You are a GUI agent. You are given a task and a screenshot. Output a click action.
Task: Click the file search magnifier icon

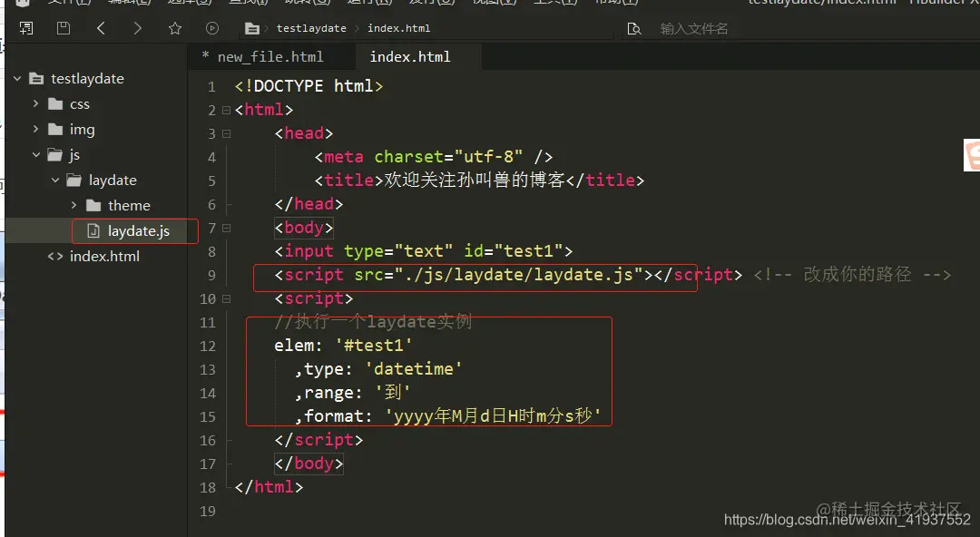click(634, 29)
